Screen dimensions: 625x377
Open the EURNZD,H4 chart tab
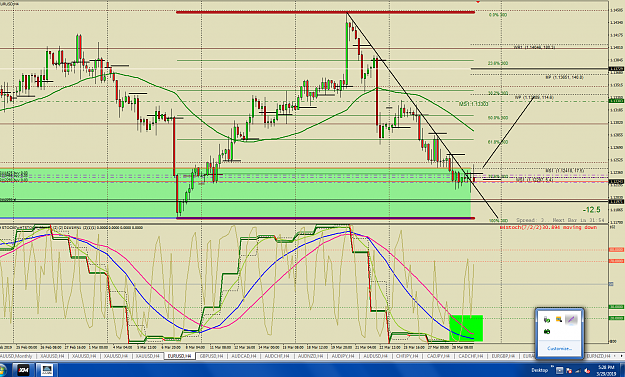(598, 356)
